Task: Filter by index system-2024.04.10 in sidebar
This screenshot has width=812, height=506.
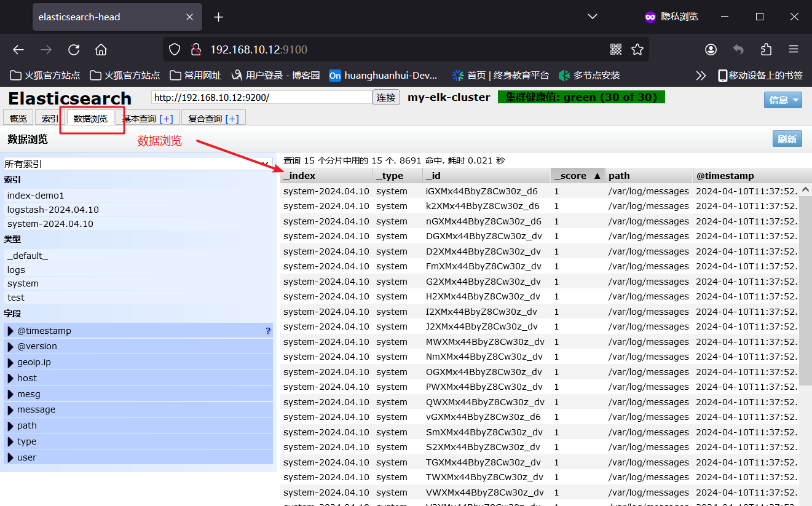Action: click(50, 224)
